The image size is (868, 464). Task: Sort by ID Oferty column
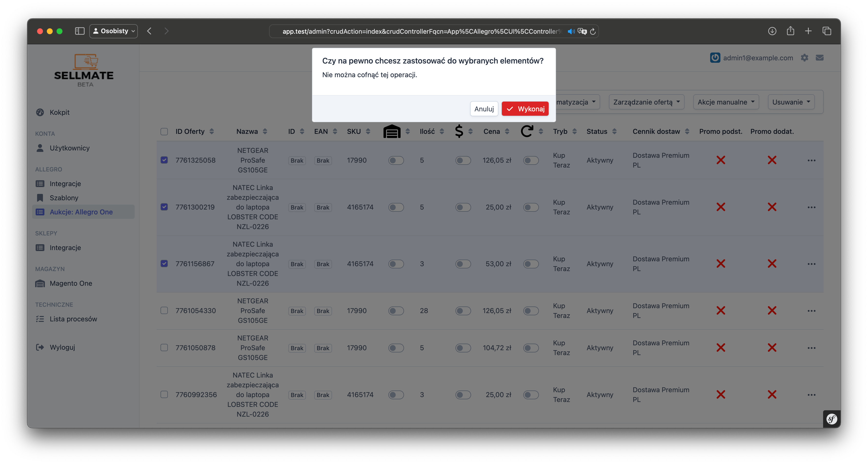pos(194,132)
